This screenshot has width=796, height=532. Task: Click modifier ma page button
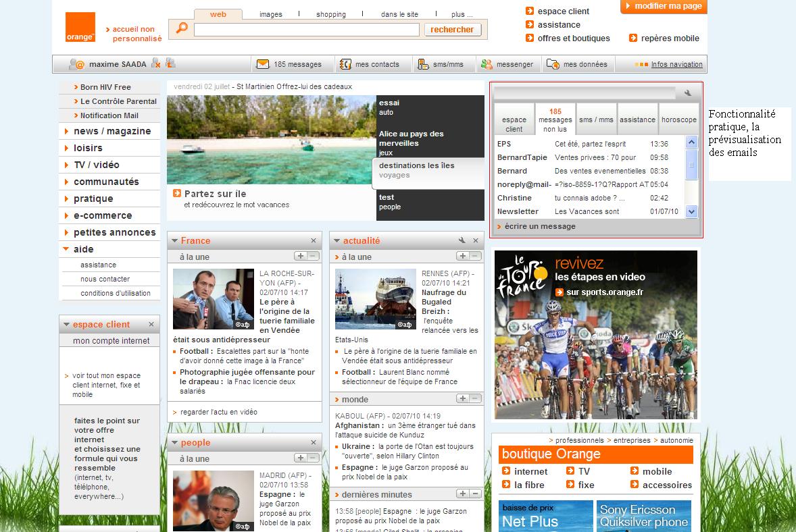(x=664, y=6)
